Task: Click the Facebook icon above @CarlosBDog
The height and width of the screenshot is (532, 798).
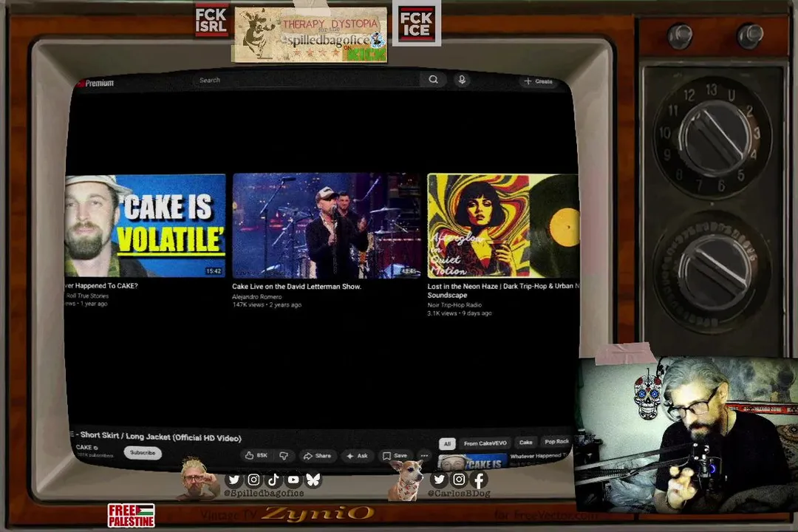Action: pyautogui.click(x=479, y=479)
